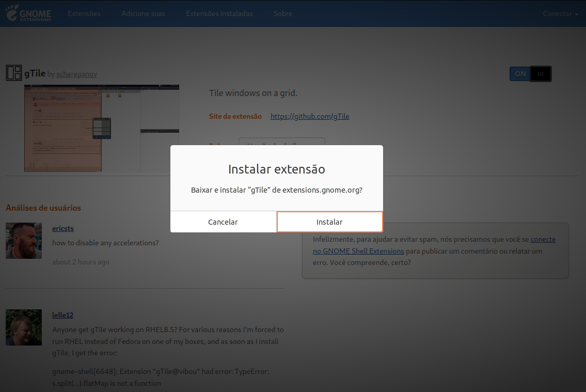Image resolution: width=586 pixels, height=392 pixels.
Task: Switch to Extensões instaladas
Action: [x=219, y=13]
